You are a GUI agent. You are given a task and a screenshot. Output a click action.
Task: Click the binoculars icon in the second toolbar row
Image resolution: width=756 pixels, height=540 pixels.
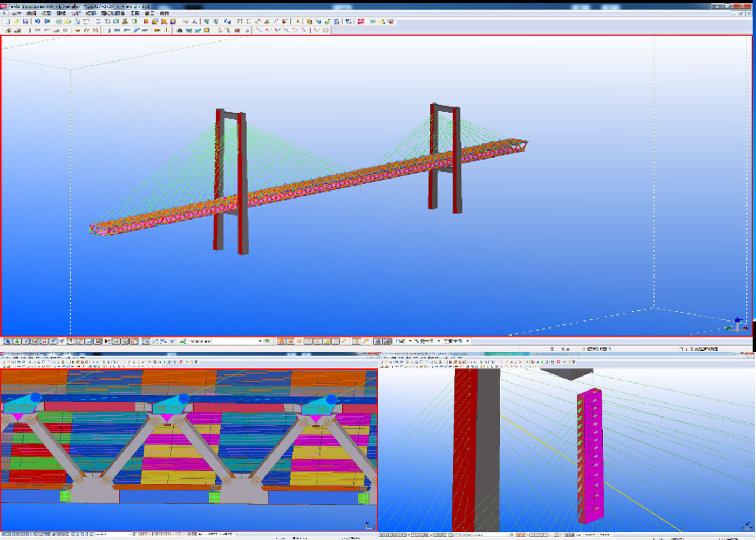(179, 31)
